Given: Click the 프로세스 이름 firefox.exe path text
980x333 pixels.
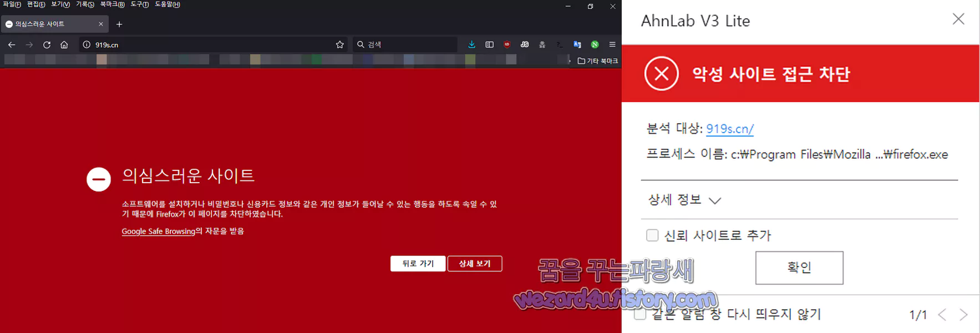Looking at the screenshot, I should [x=797, y=154].
